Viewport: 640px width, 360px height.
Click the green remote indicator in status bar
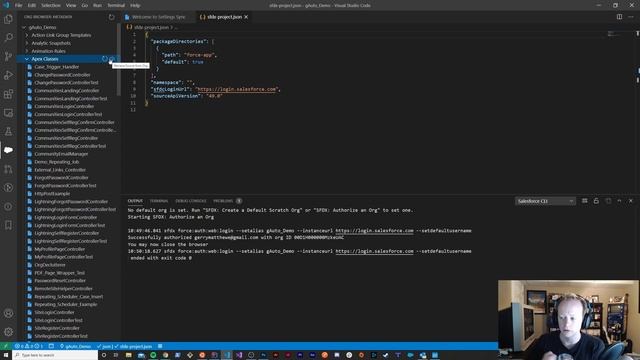tap(6, 346)
